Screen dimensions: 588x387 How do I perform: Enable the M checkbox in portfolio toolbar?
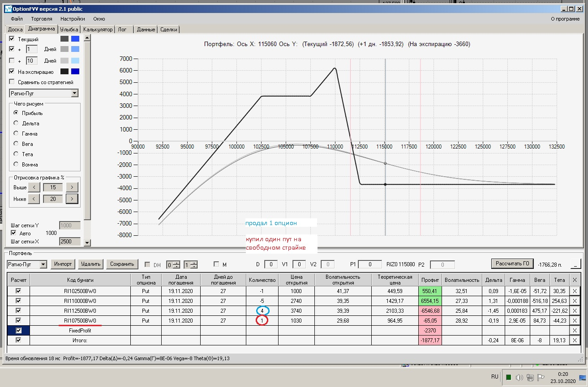(x=216, y=264)
